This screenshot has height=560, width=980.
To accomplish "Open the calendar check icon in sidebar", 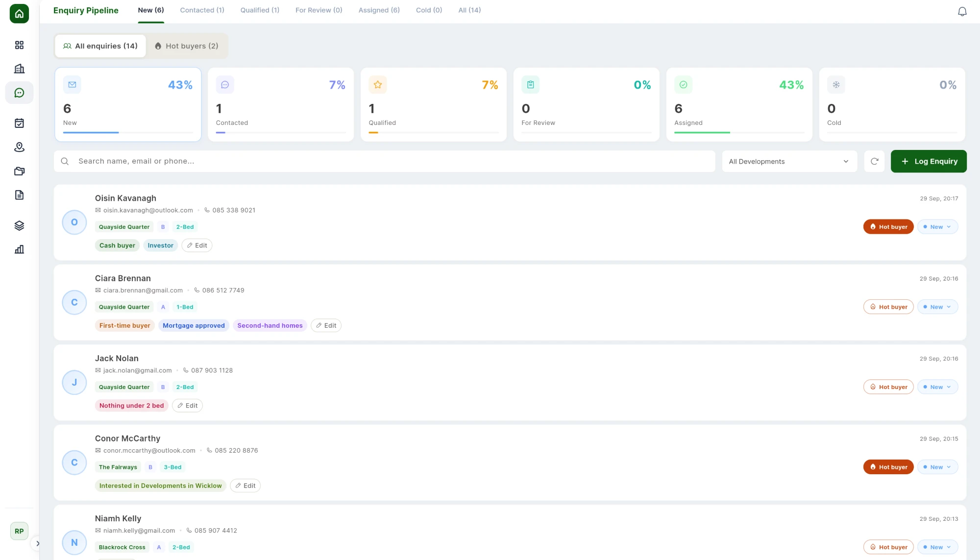I will pyautogui.click(x=19, y=123).
